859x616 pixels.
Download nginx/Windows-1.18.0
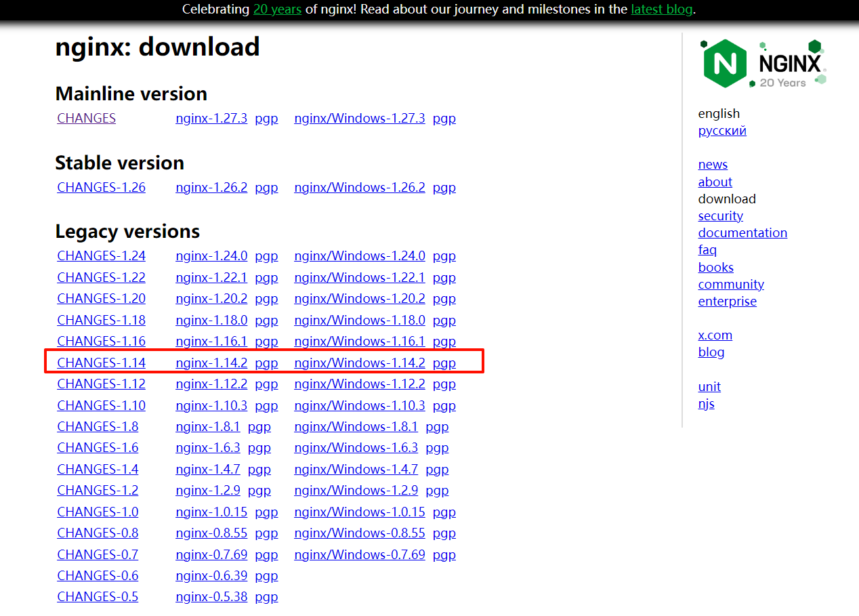tap(360, 320)
